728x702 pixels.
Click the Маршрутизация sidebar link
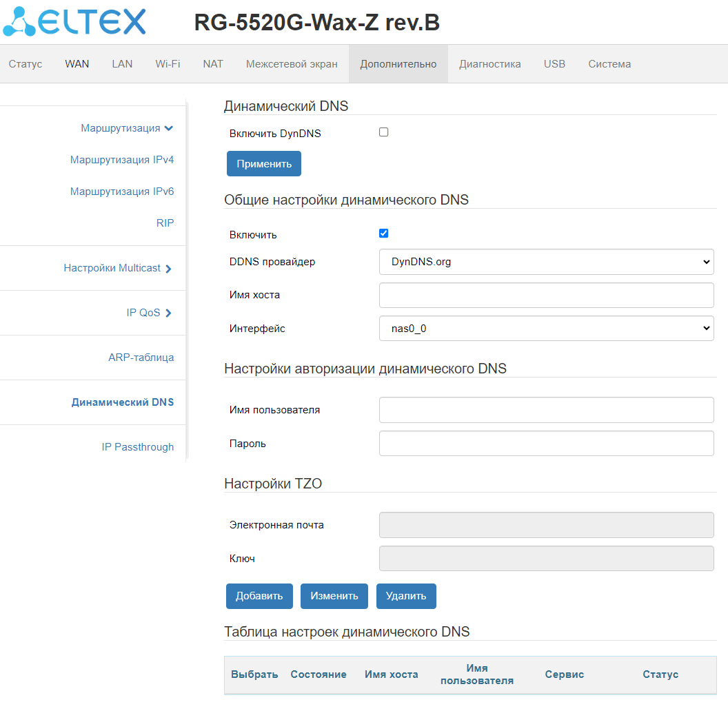point(120,128)
